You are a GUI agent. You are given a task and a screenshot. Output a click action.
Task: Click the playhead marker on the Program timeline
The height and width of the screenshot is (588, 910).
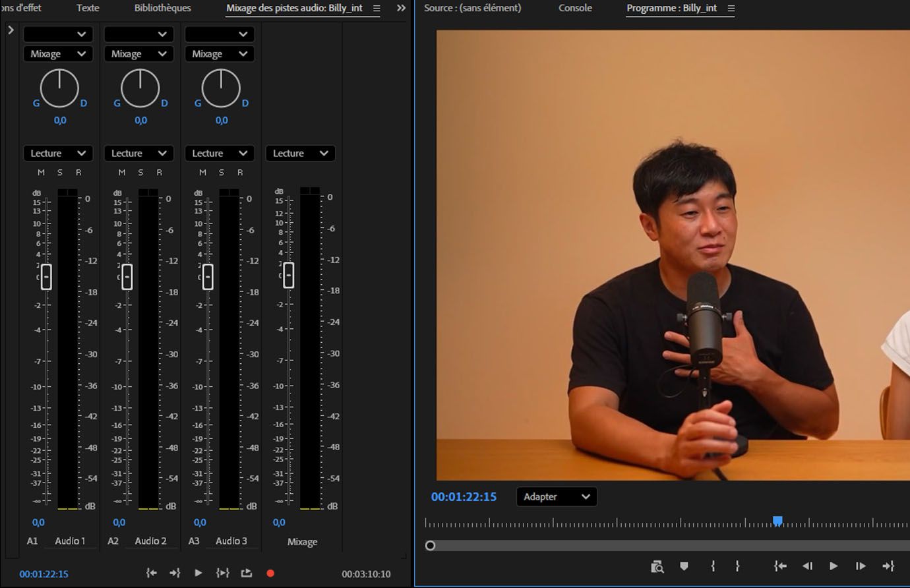click(x=778, y=521)
